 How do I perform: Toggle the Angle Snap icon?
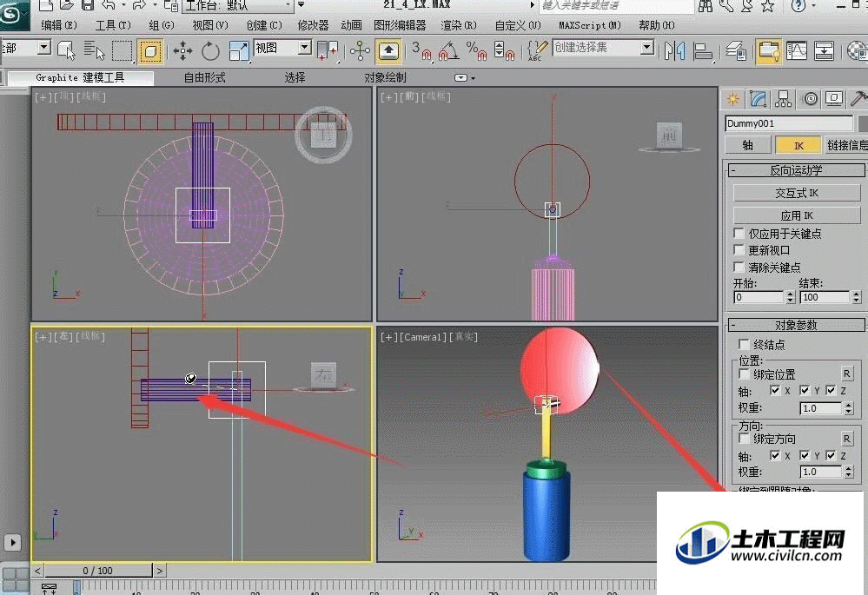click(448, 51)
